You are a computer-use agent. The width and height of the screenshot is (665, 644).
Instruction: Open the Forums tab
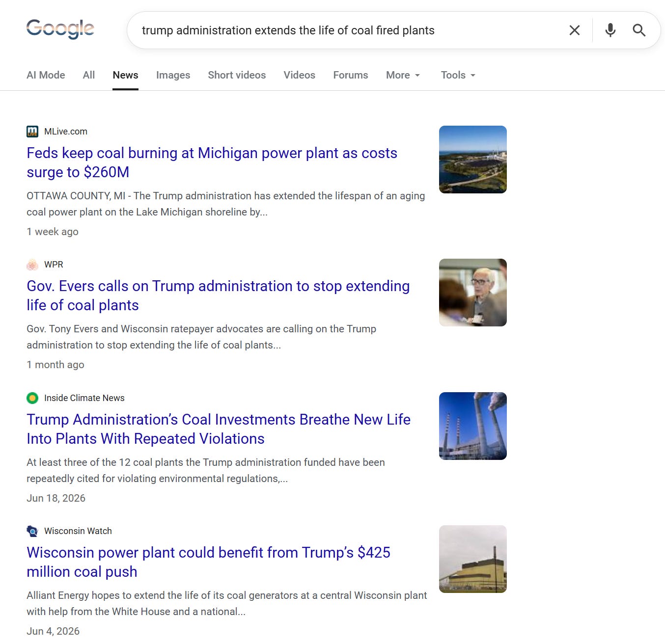pyautogui.click(x=351, y=75)
